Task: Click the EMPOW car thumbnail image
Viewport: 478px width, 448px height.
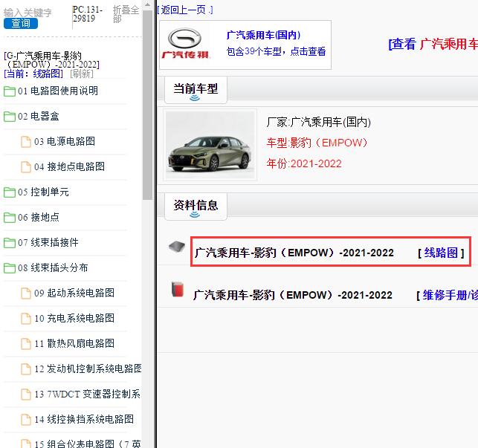Action: pos(210,145)
